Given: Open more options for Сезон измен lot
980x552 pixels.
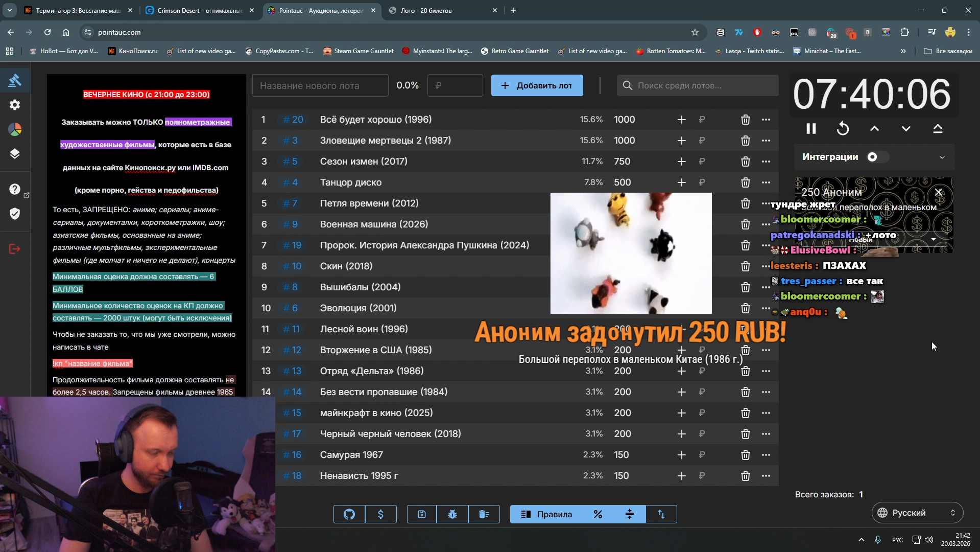Looking at the screenshot, I should (x=766, y=162).
